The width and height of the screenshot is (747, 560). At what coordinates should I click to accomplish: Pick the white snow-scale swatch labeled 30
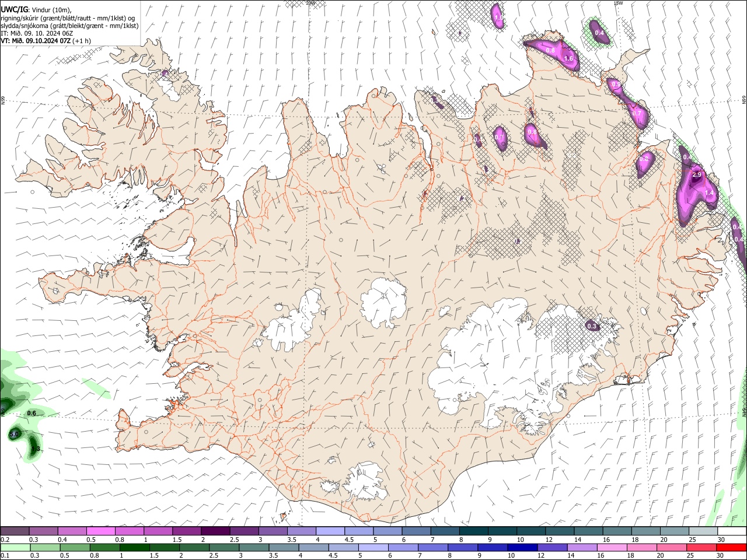pos(732,531)
